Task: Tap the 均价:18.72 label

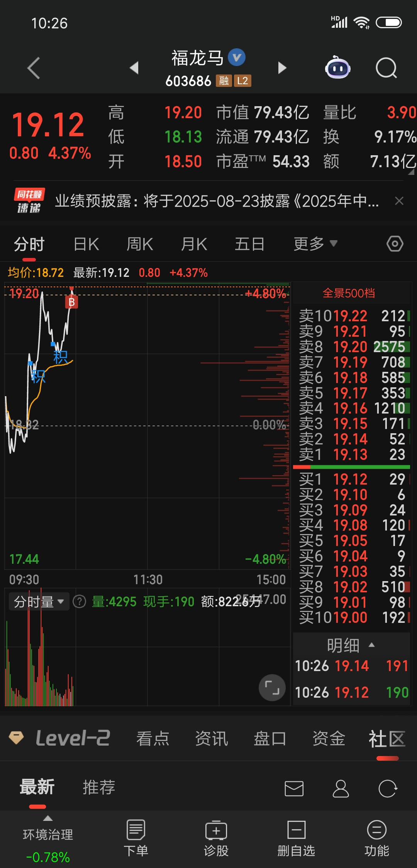Action: [x=36, y=273]
